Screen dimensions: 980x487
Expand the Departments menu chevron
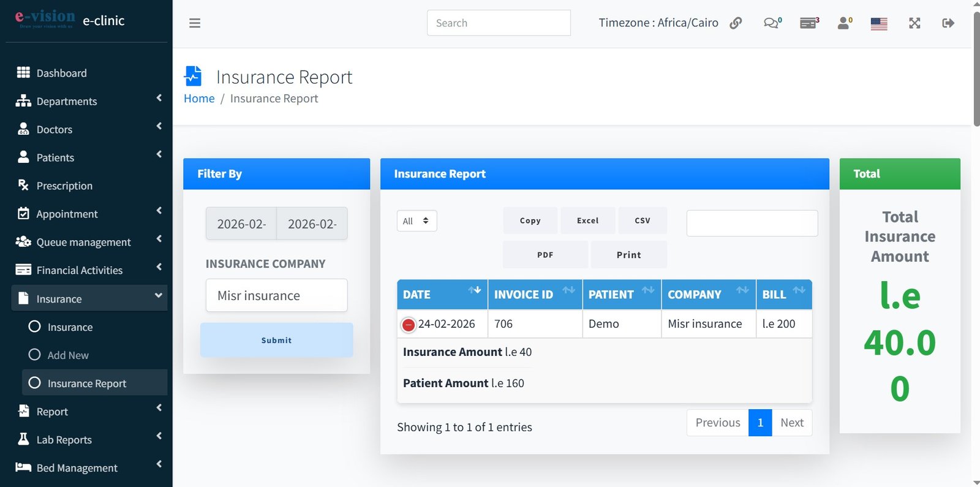coord(159,98)
